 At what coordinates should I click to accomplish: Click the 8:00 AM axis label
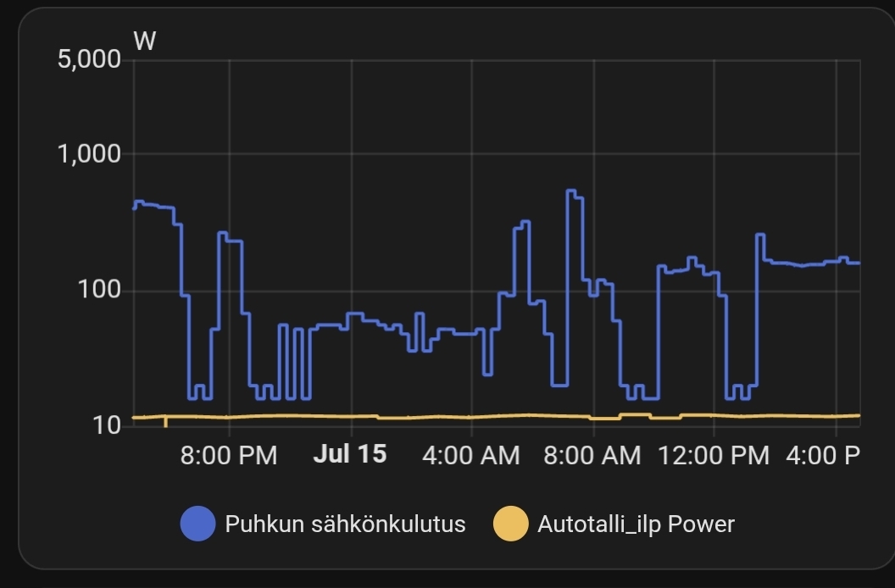click(x=592, y=456)
